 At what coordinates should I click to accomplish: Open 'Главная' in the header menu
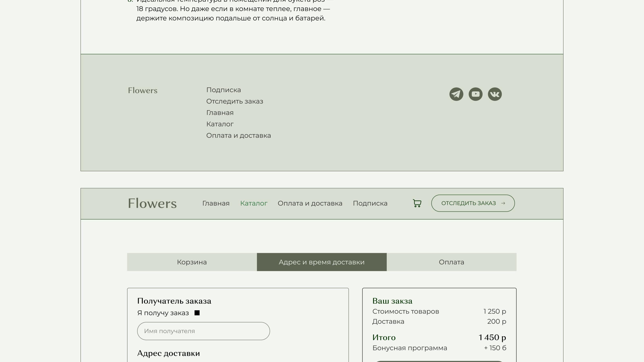click(216, 203)
